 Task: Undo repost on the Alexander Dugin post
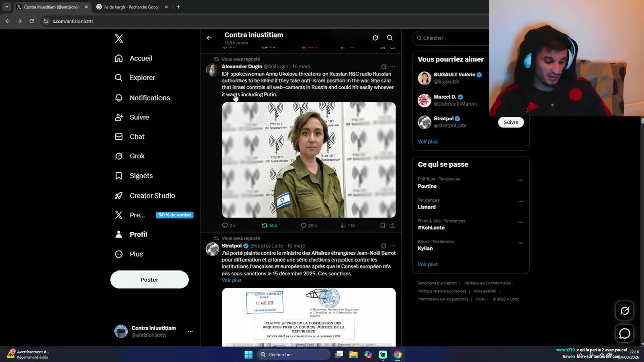(x=269, y=226)
